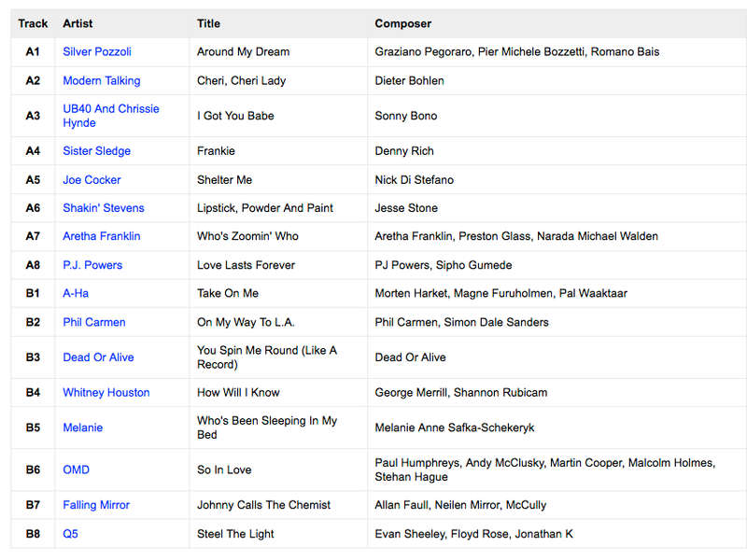Click track number A1
This screenshot has width=747, height=560.
coord(33,52)
